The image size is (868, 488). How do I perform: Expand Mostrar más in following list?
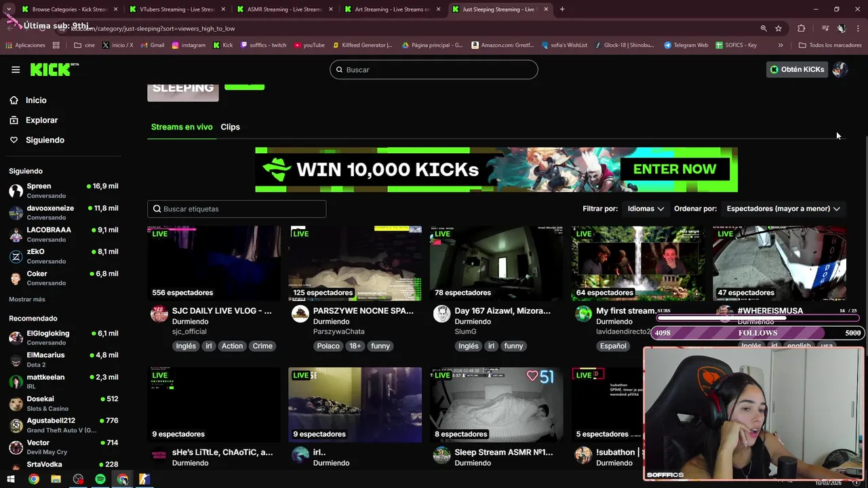pos(27,299)
